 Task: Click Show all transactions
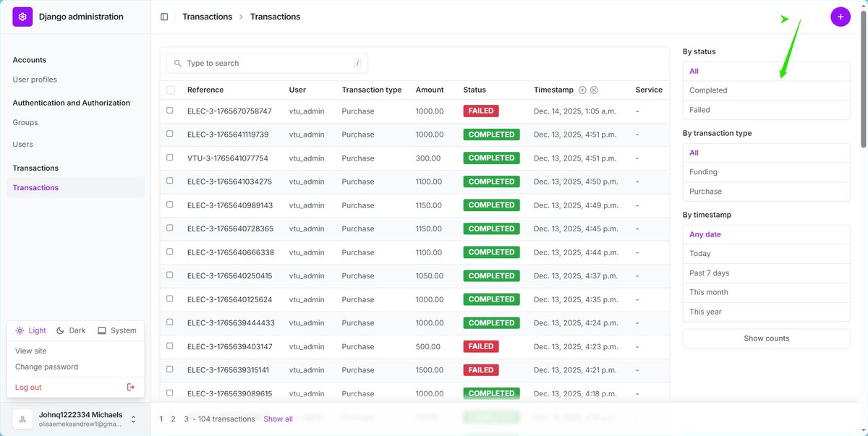(278, 418)
